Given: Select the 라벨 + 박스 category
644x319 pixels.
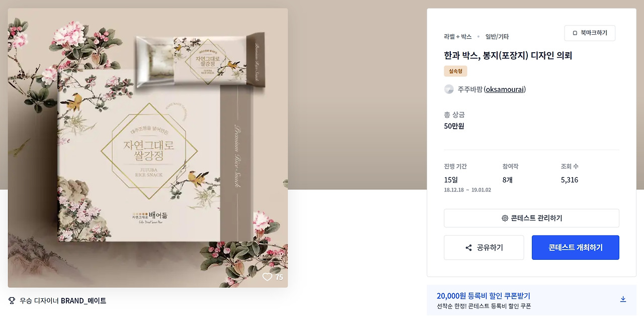Looking at the screenshot, I should coord(458,37).
